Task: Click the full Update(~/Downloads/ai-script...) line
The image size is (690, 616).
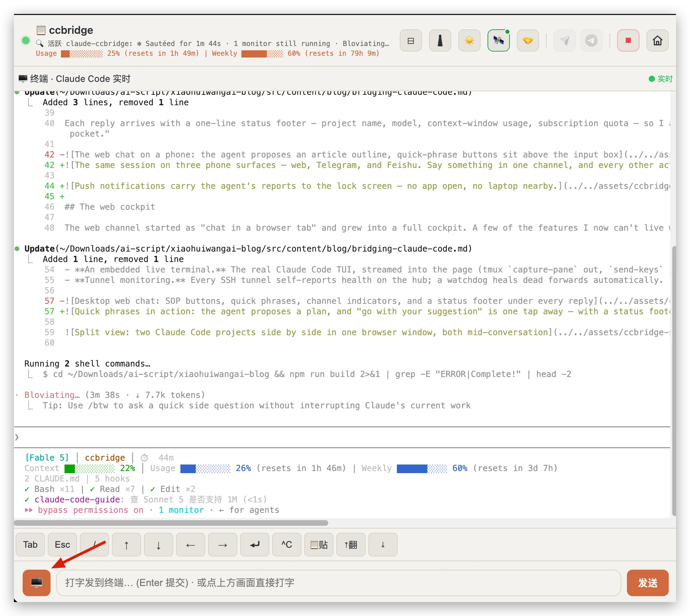Action: coord(248,249)
